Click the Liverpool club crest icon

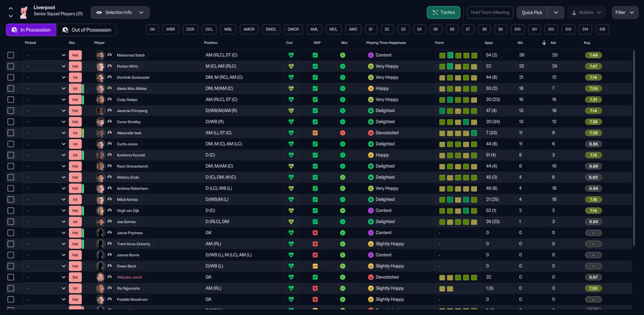[23, 13]
